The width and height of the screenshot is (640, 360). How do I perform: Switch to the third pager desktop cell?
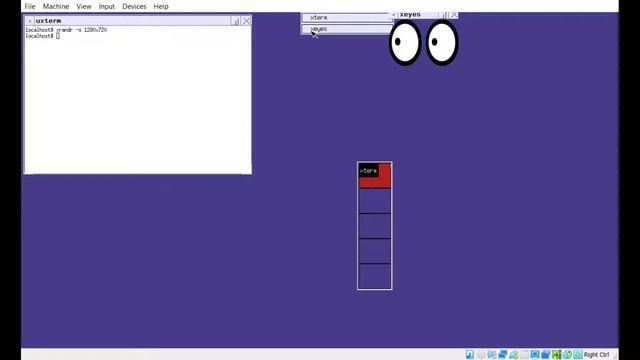(x=375, y=226)
